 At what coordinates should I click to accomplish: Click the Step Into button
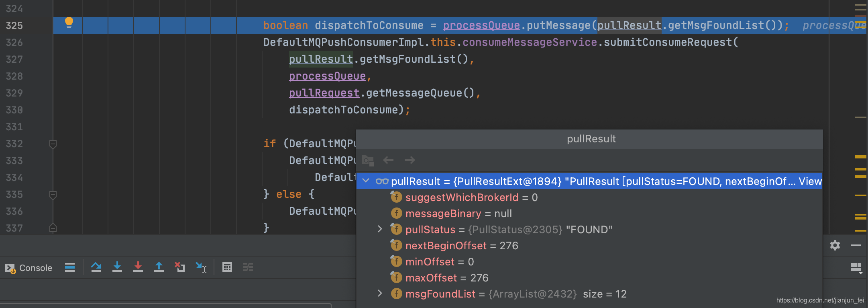coord(117,267)
